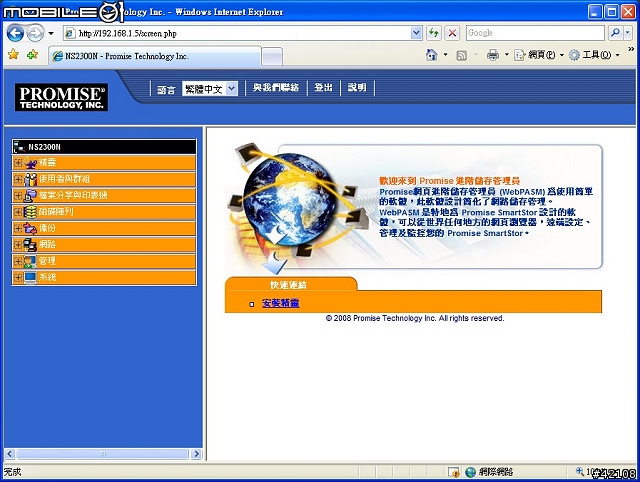Open the 繁體中文 language dropdown

point(210,89)
